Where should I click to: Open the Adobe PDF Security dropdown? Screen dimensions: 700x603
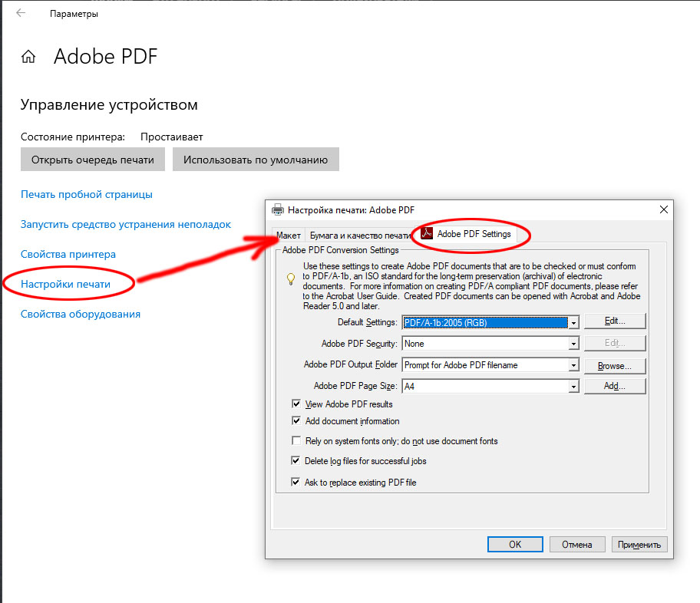573,344
